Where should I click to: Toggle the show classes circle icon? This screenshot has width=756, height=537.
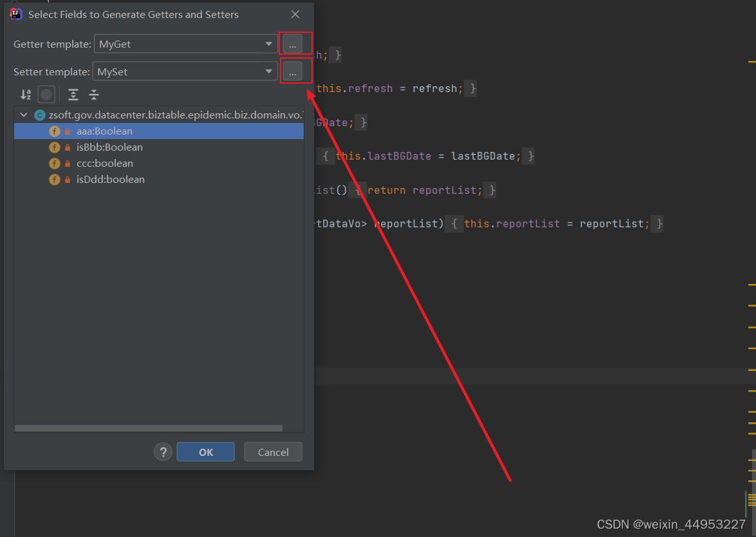coord(46,95)
